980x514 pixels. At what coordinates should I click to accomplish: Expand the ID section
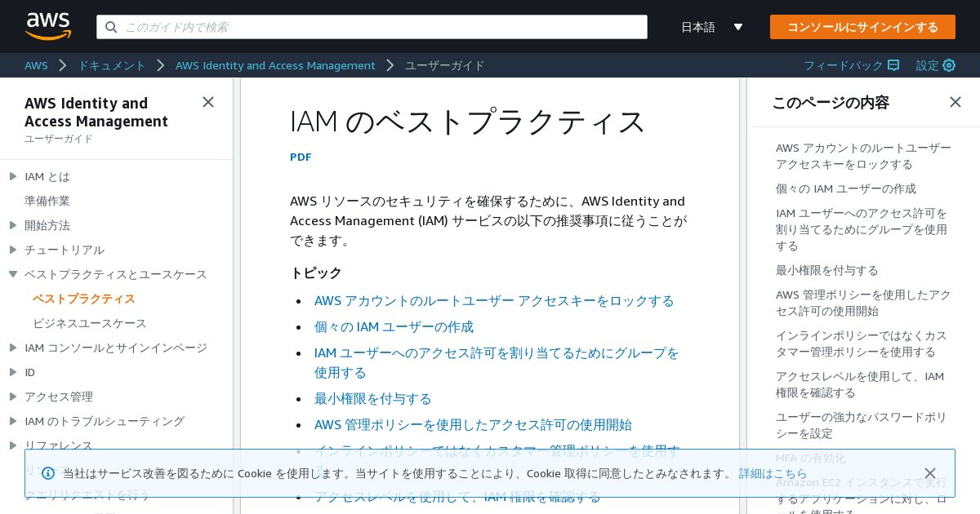(x=13, y=372)
